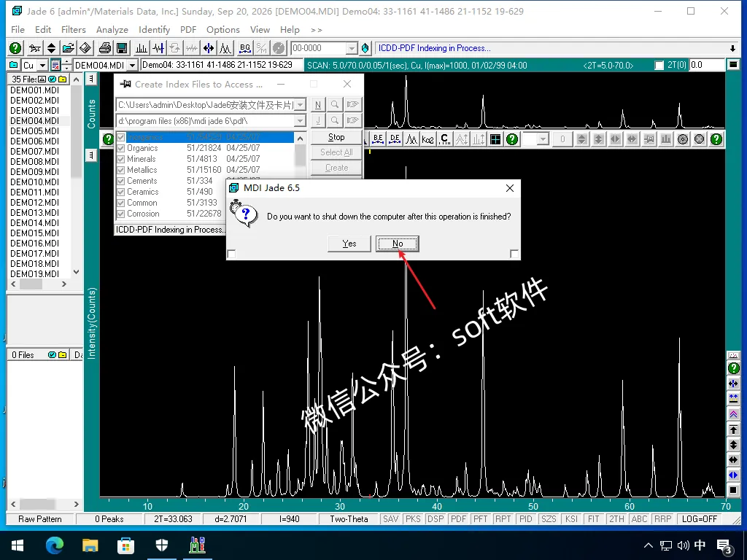Click the printer icon in main toolbar
The height and width of the screenshot is (560, 747).
pyautogui.click(x=105, y=48)
